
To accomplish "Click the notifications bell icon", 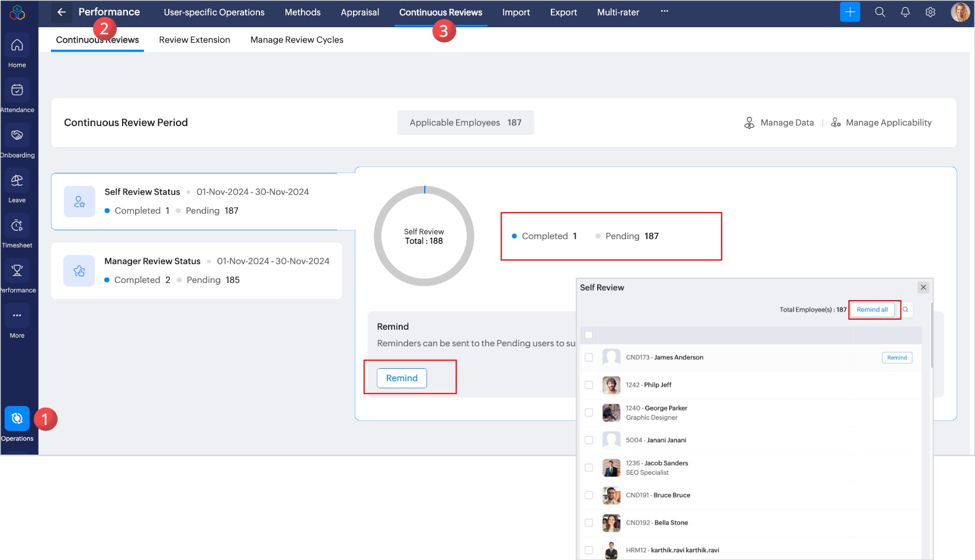I will (x=905, y=12).
